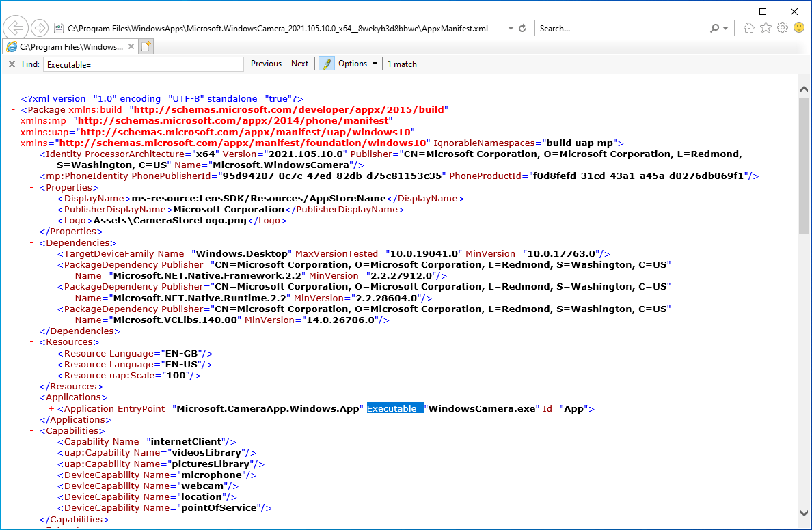Collapse the Properties XML node

(32, 188)
